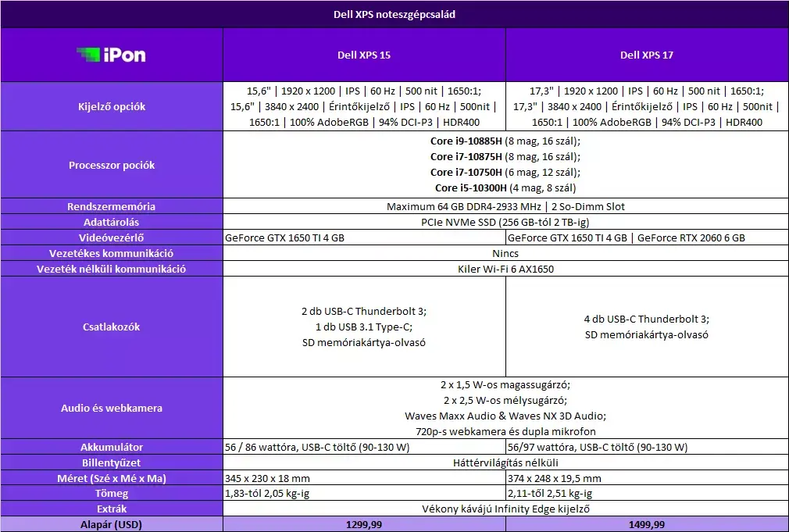
Task: Click the "2 x 1,5 W-os magassugárzó" line
Action: pos(505,384)
